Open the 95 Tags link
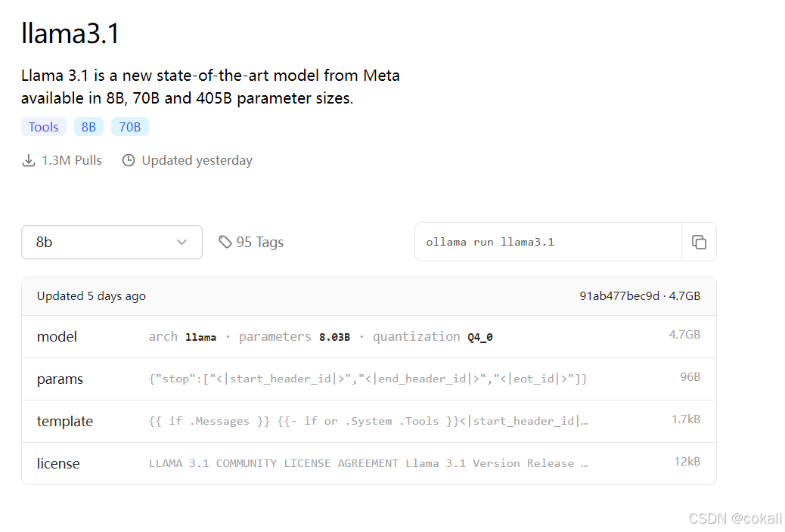This screenshot has width=785, height=532. [x=251, y=243]
